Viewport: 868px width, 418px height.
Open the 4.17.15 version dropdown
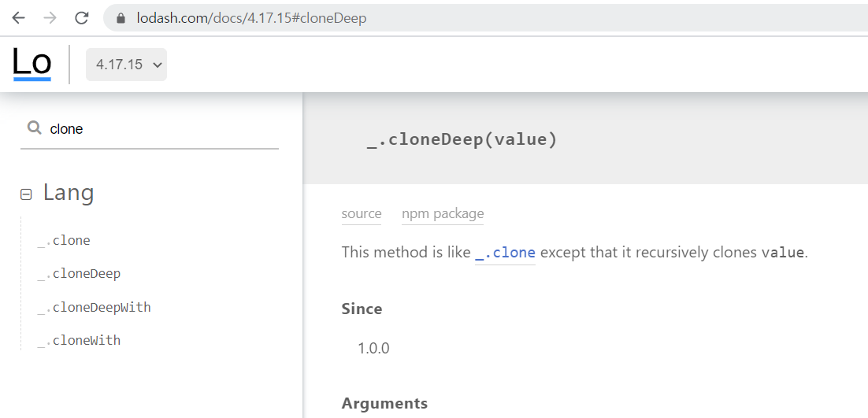(126, 65)
